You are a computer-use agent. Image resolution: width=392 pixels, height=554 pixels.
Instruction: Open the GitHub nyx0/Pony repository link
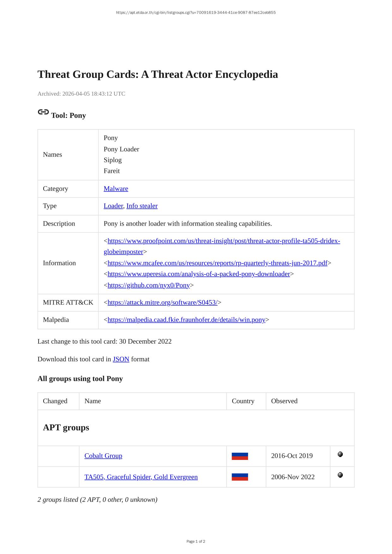148,285
